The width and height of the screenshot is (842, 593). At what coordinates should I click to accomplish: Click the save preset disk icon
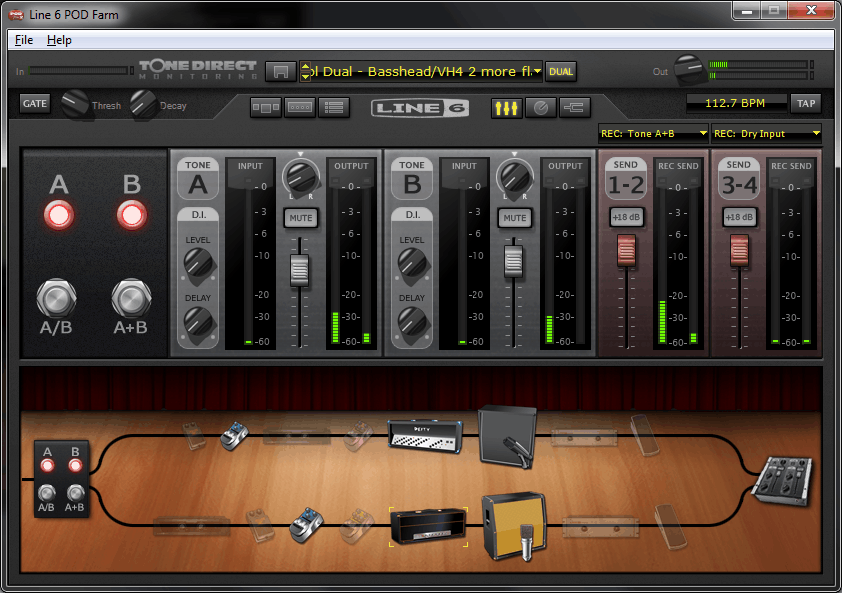[281, 71]
